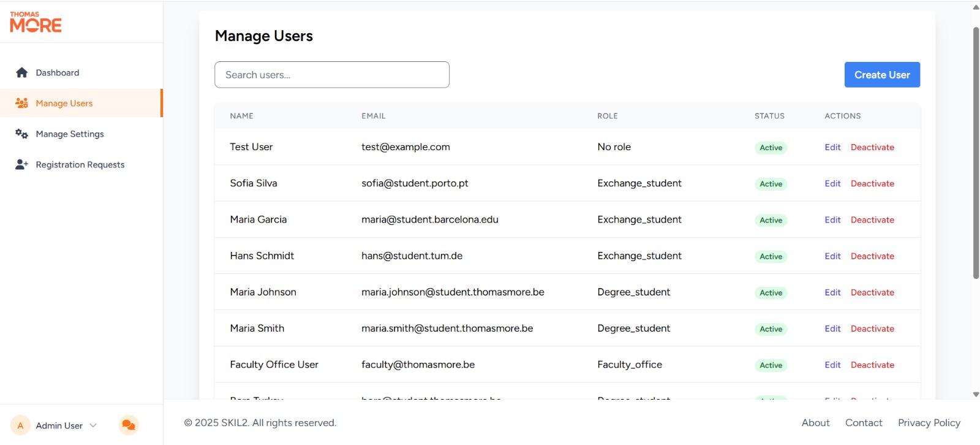
Task: Deactivate Maria Johnson
Action: point(872,292)
